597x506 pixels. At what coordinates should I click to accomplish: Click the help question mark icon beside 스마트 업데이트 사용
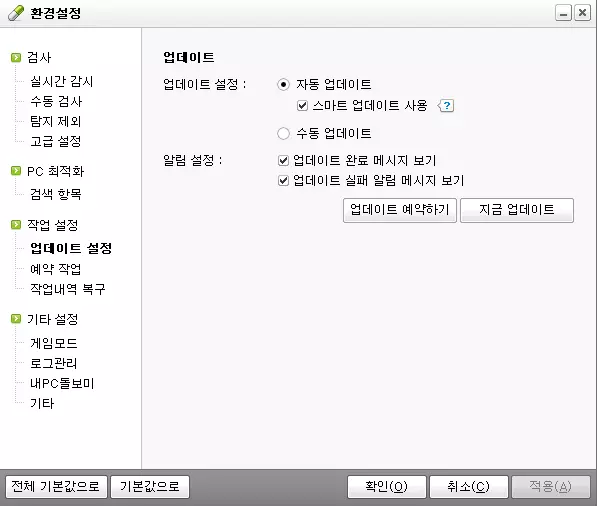pos(446,105)
